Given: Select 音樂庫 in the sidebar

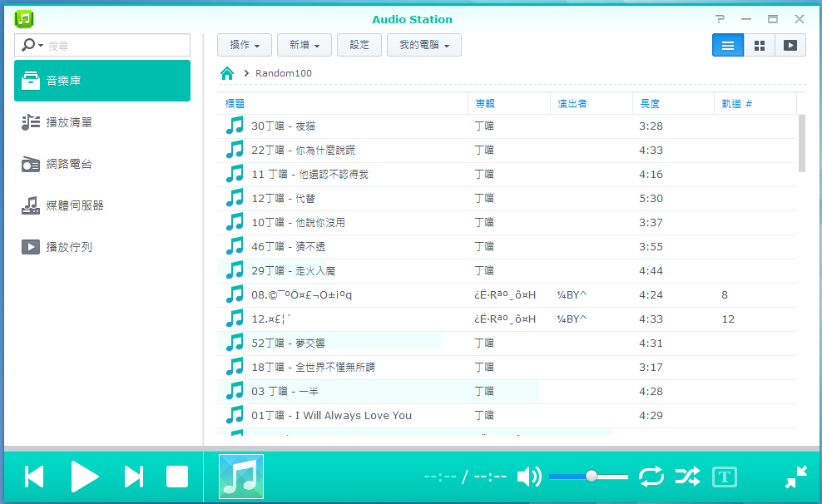Looking at the screenshot, I should (102, 81).
